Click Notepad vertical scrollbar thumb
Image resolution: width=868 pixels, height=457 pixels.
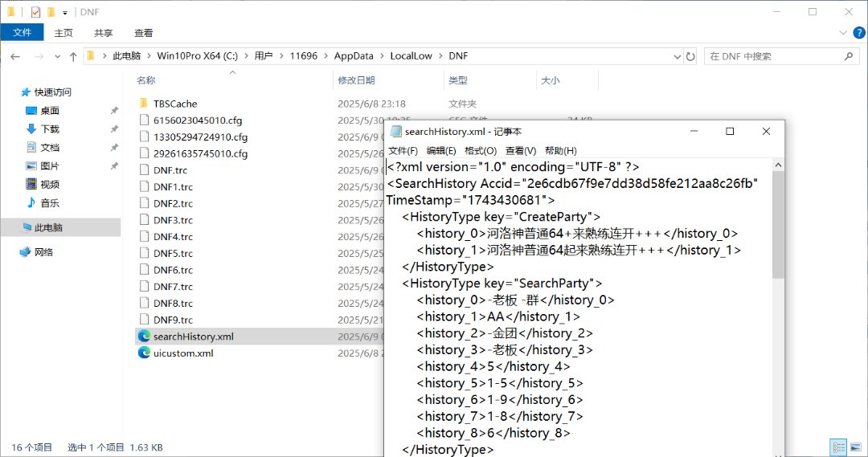778,225
